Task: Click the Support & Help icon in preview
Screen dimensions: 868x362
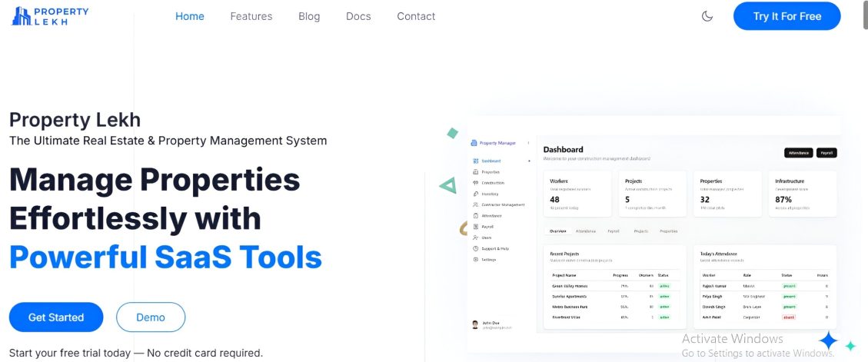Action: [476, 248]
